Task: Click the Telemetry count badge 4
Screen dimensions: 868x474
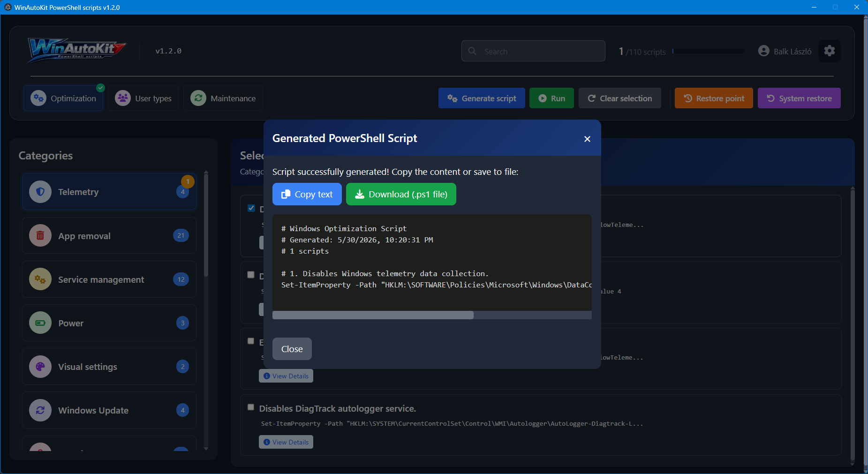Action: (182, 192)
